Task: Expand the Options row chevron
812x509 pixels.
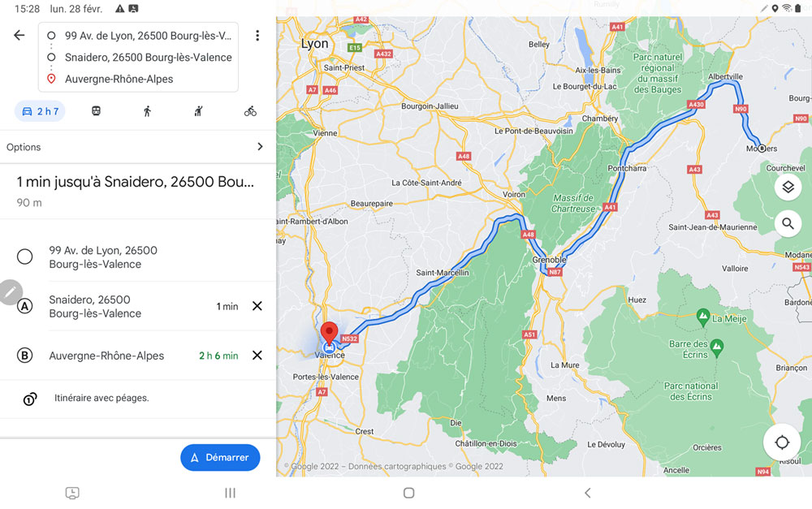Action: point(260,147)
